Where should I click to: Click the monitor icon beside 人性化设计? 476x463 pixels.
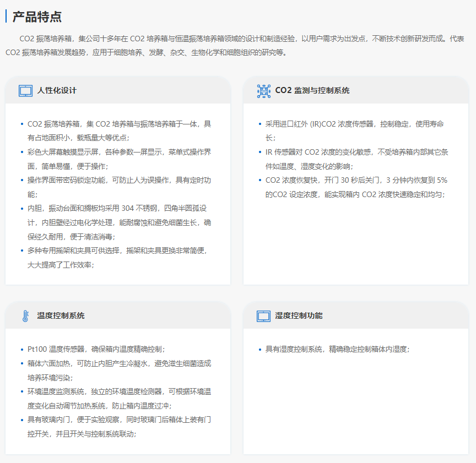click(x=25, y=91)
